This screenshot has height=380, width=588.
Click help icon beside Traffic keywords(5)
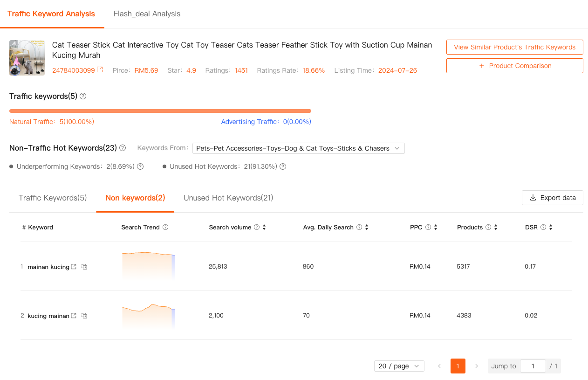click(83, 96)
